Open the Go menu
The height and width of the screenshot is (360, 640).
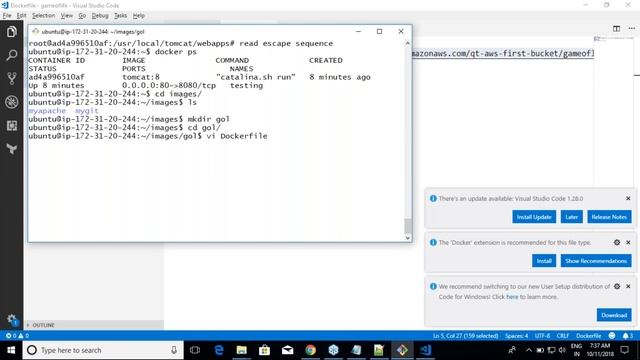tap(82, 16)
